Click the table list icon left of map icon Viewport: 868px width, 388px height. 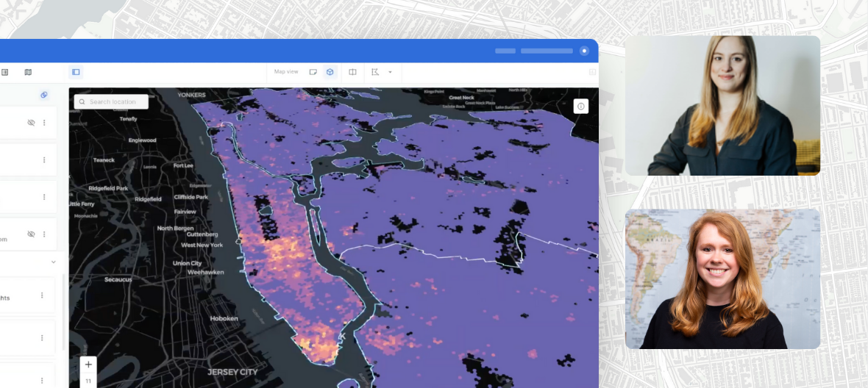(5, 72)
